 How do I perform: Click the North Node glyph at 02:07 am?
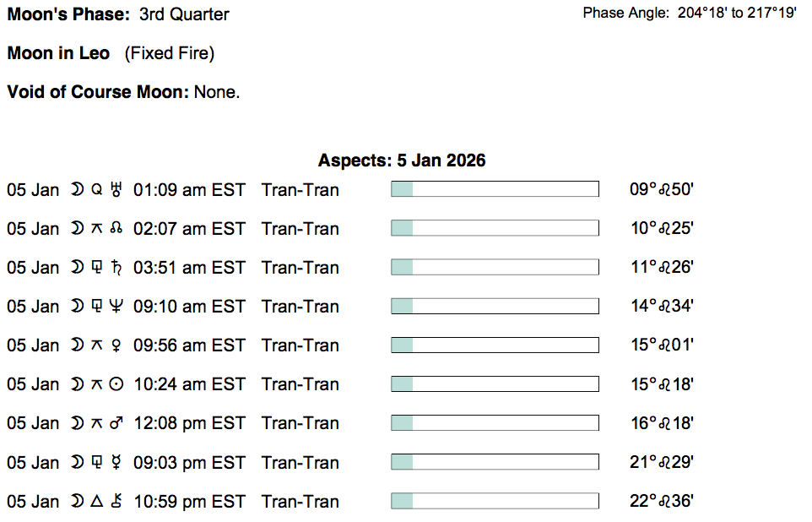[116, 229]
